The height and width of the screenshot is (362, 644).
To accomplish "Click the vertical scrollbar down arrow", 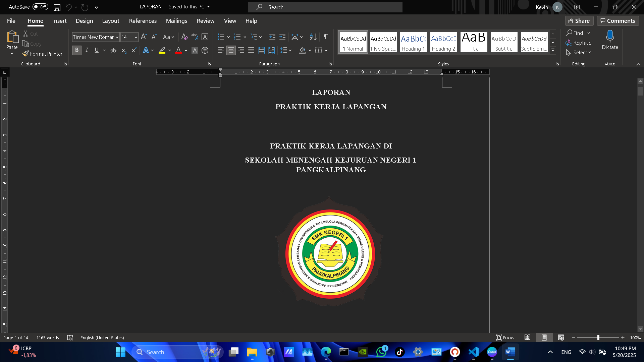I will click(x=640, y=329).
